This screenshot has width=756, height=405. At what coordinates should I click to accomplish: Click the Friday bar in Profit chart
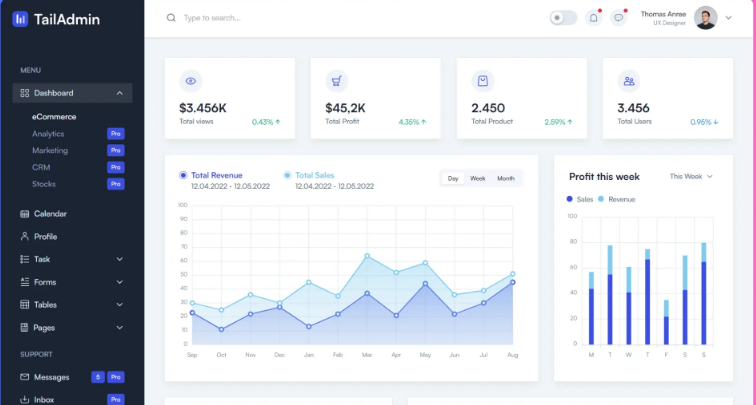(666, 322)
